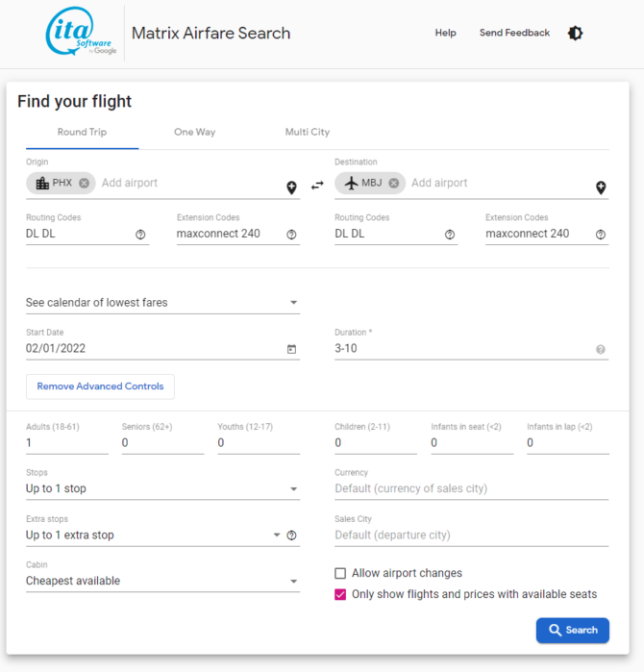Open the Help link
The height and width of the screenshot is (672, 644).
(x=446, y=33)
